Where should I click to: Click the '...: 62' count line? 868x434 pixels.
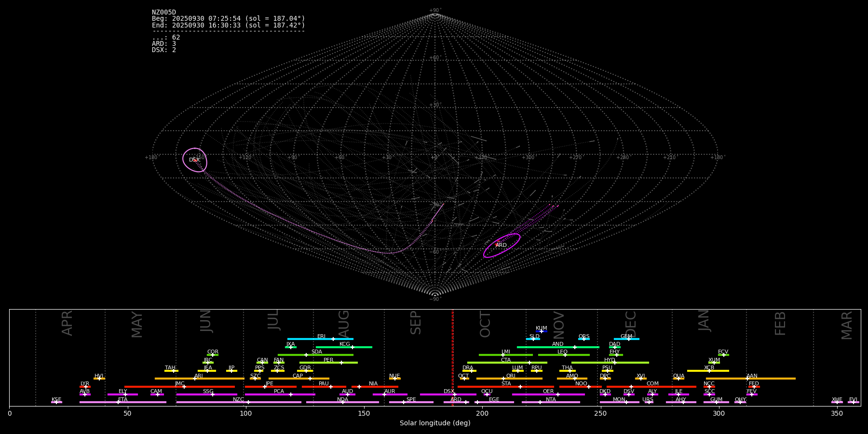166,38
